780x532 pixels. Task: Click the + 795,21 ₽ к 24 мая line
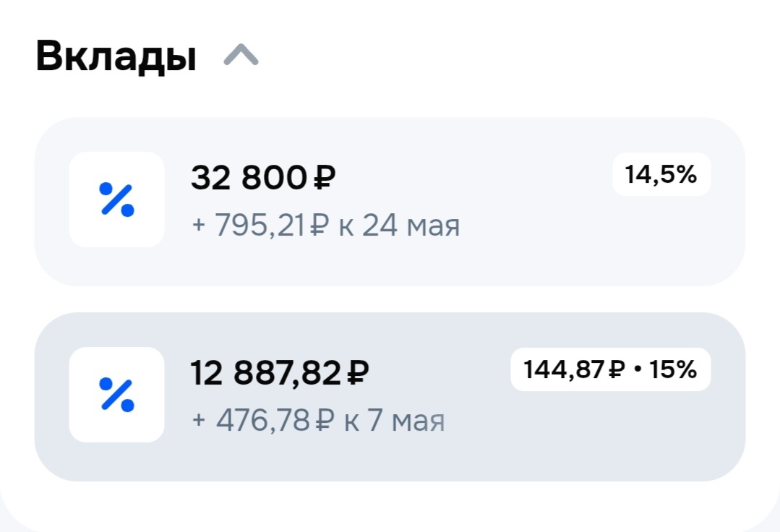pyautogui.click(x=325, y=226)
